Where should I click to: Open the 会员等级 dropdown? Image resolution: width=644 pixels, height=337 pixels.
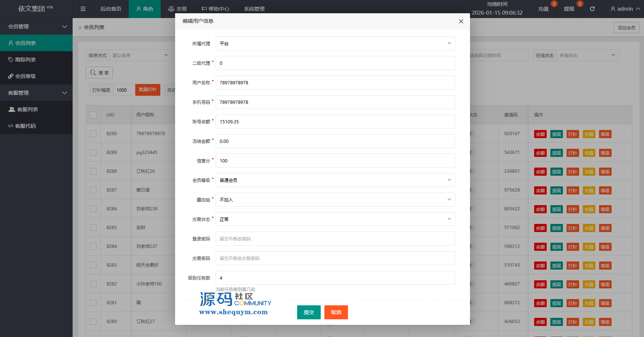(335, 180)
